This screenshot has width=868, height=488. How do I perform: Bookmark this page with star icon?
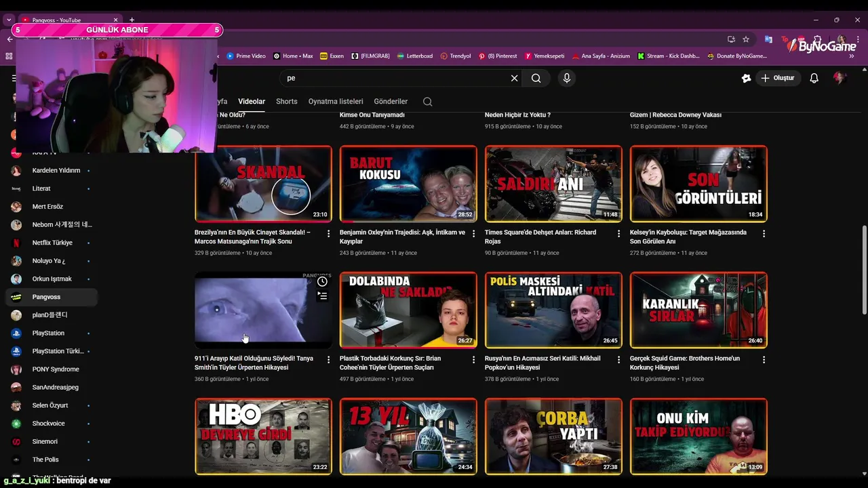tap(746, 39)
